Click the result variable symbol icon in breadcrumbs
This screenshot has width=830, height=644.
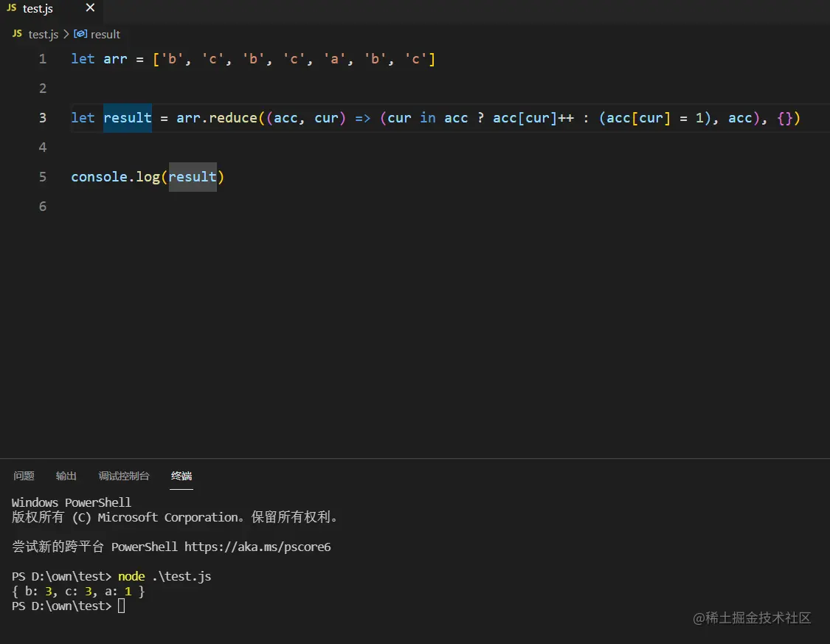(x=80, y=34)
